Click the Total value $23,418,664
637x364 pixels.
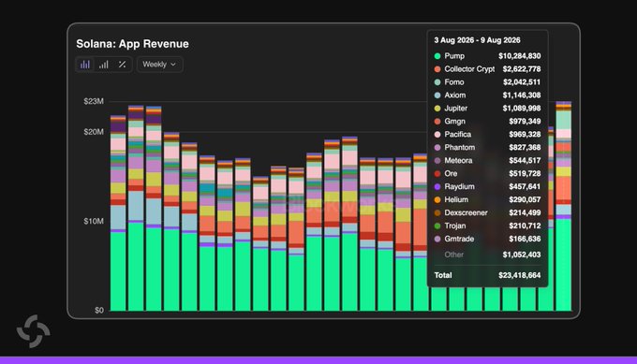[x=520, y=275]
